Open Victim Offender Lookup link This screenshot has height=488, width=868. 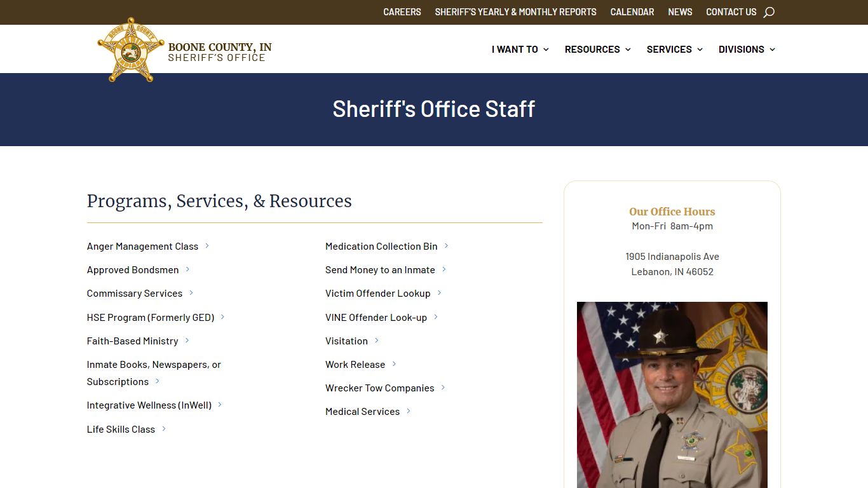point(378,293)
